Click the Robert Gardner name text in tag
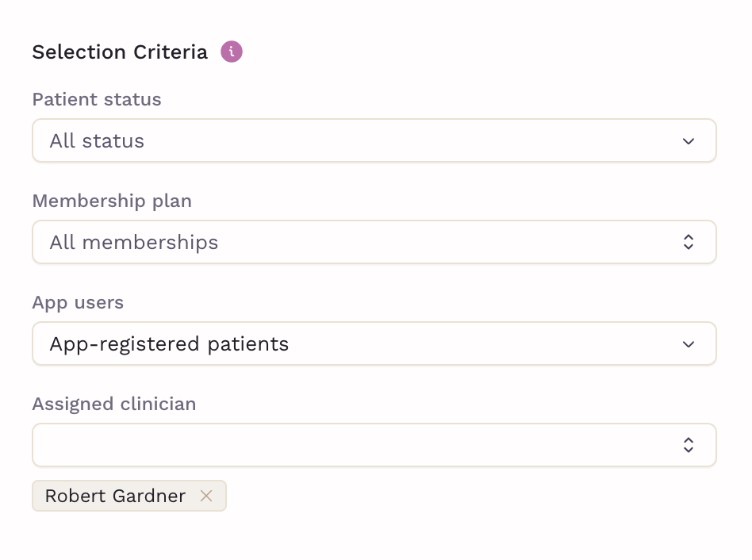Viewport: 752px width, 560px height. (x=115, y=496)
